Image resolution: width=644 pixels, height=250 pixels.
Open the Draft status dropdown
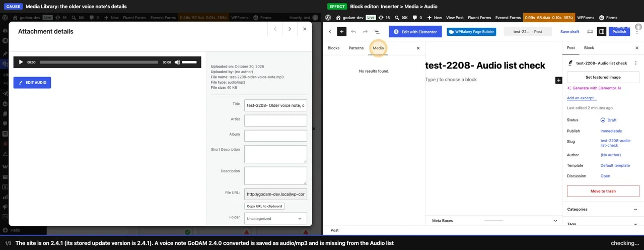(608, 120)
